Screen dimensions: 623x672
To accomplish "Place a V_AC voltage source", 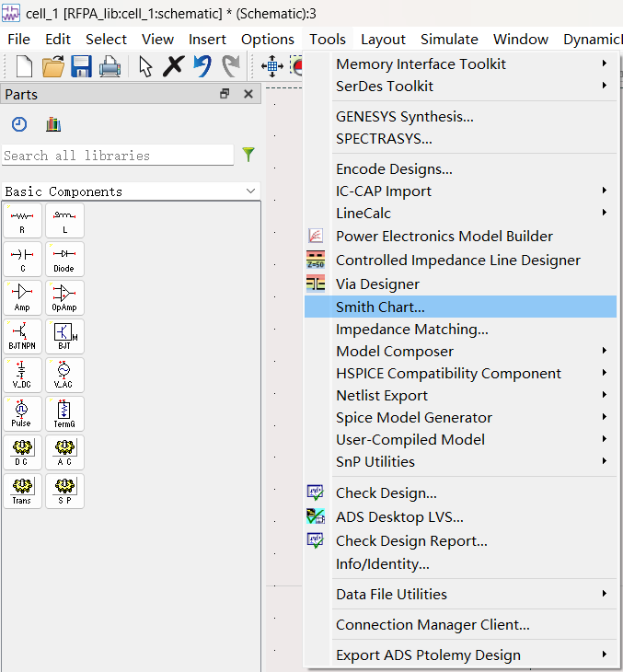I will pyautogui.click(x=64, y=375).
